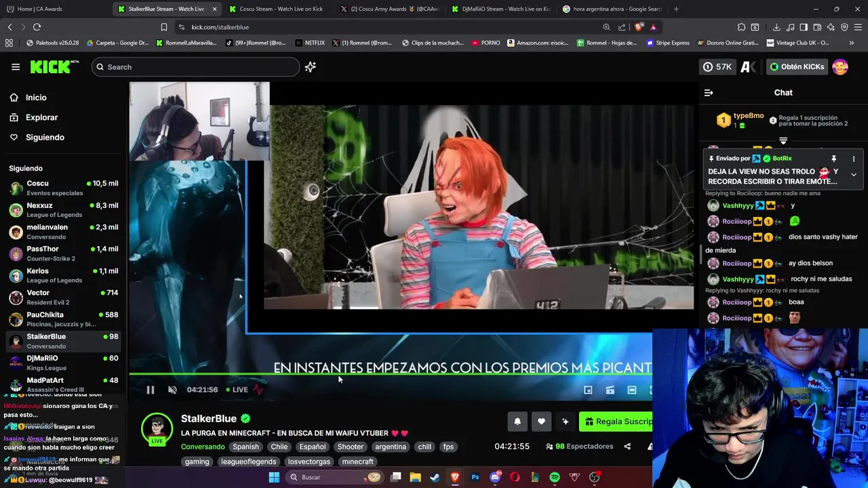Viewport: 868px width, 488px height.
Task: Click the notification bell button
Action: (517, 422)
